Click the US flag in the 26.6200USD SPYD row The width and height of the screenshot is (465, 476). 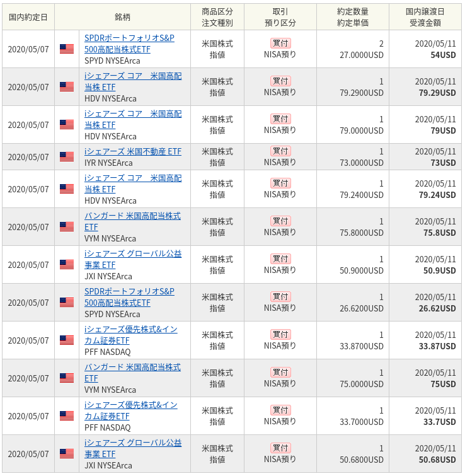[67, 303]
